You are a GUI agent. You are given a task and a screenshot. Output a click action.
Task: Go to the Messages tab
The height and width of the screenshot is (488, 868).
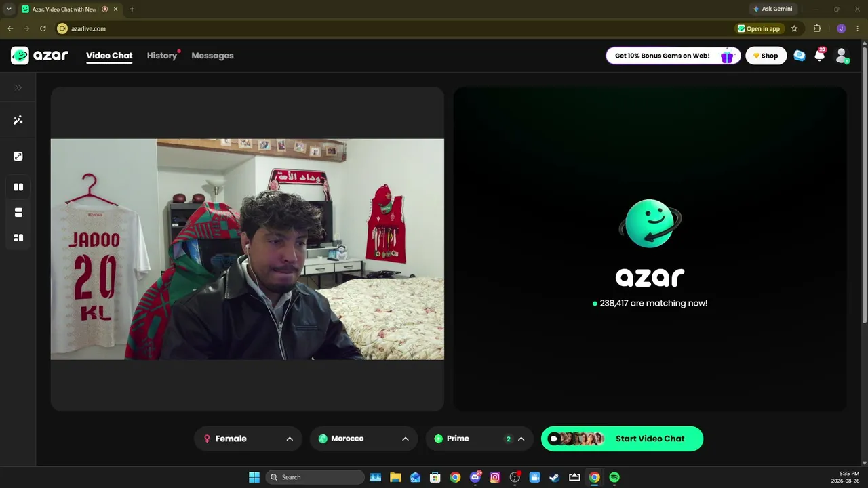tap(212, 56)
